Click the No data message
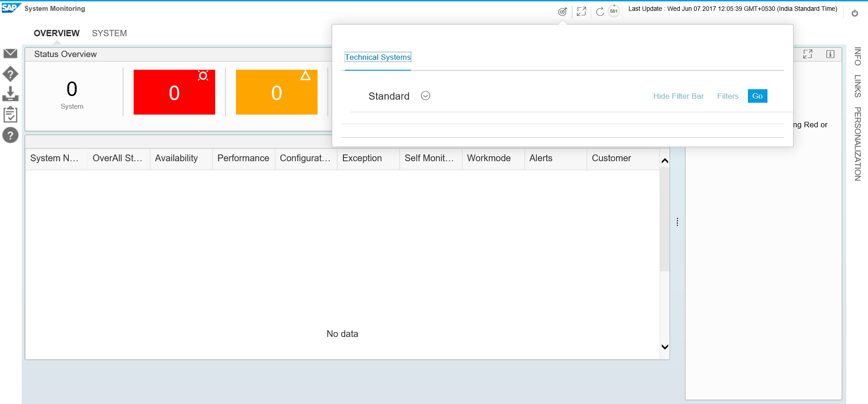Viewport: 868px width, 404px height. tap(342, 334)
